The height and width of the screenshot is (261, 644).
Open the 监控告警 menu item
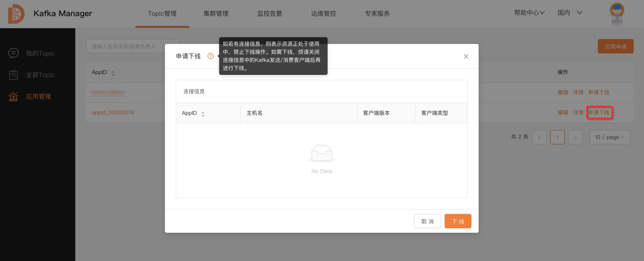coord(270,14)
